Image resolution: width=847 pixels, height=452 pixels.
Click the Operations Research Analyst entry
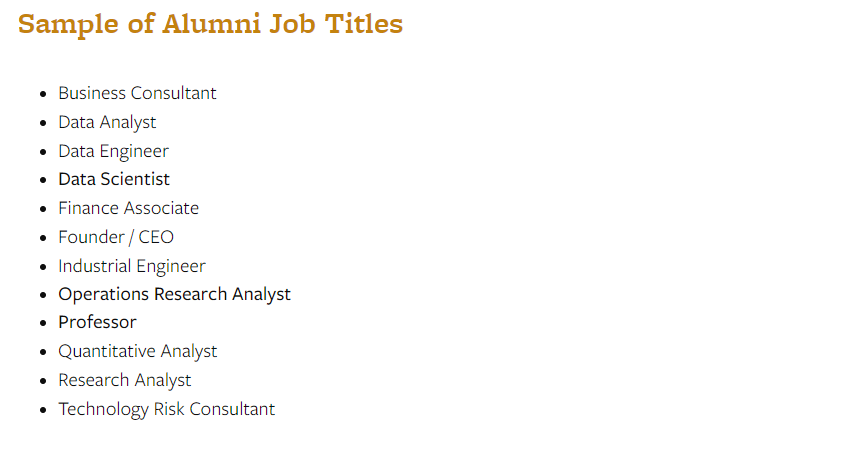pyautogui.click(x=174, y=294)
